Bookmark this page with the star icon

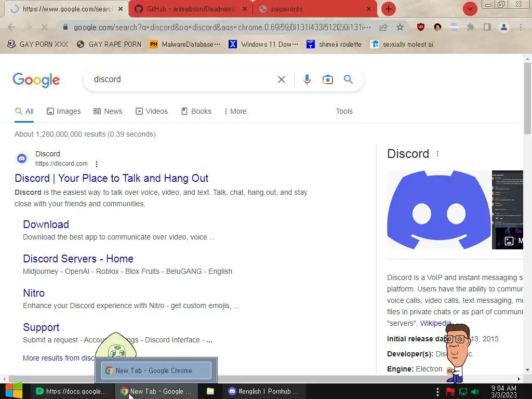pyautogui.click(x=400, y=27)
